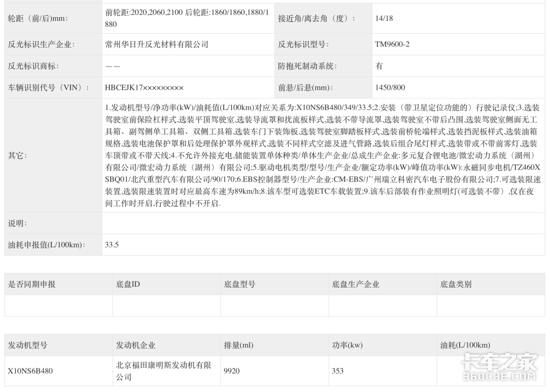Screen dimensions: 550x392
Task: Click the 排量 value 9920
Action: [232, 371]
